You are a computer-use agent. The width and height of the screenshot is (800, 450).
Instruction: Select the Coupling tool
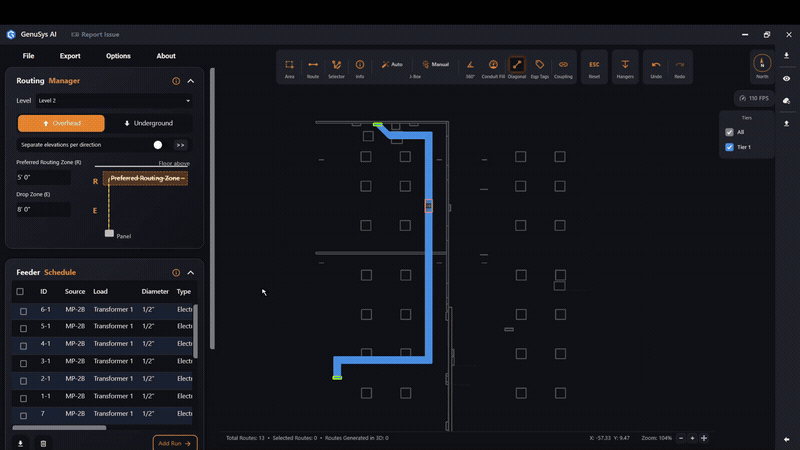click(x=563, y=68)
